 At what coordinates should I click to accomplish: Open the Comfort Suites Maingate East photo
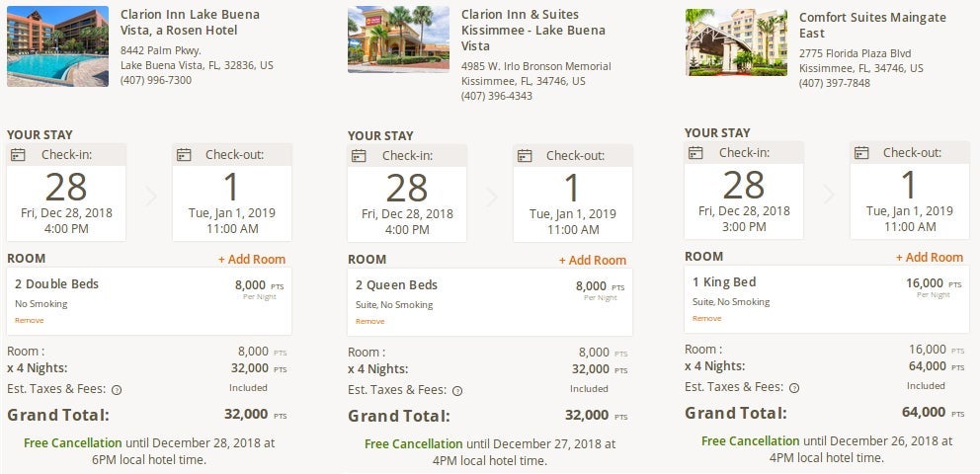click(x=736, y=42)
